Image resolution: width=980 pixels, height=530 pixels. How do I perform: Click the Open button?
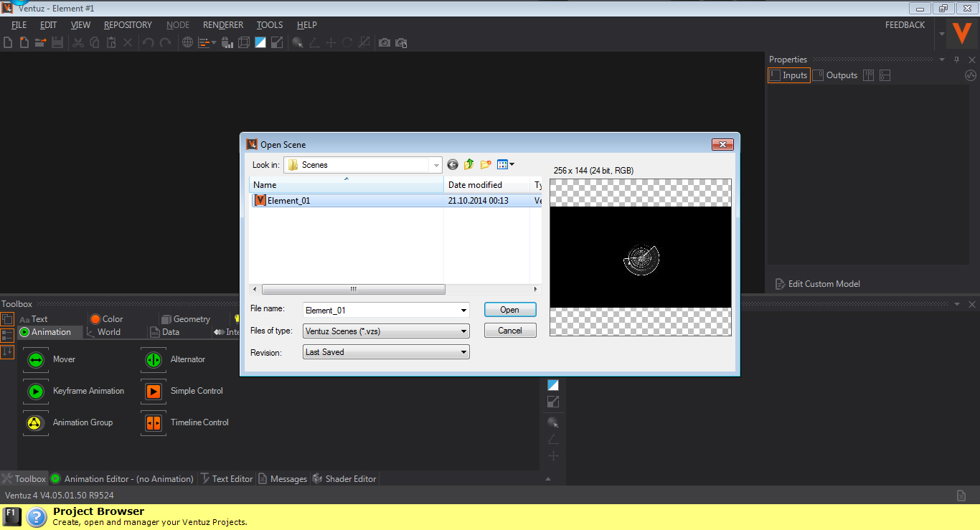[x=509, y=310]
